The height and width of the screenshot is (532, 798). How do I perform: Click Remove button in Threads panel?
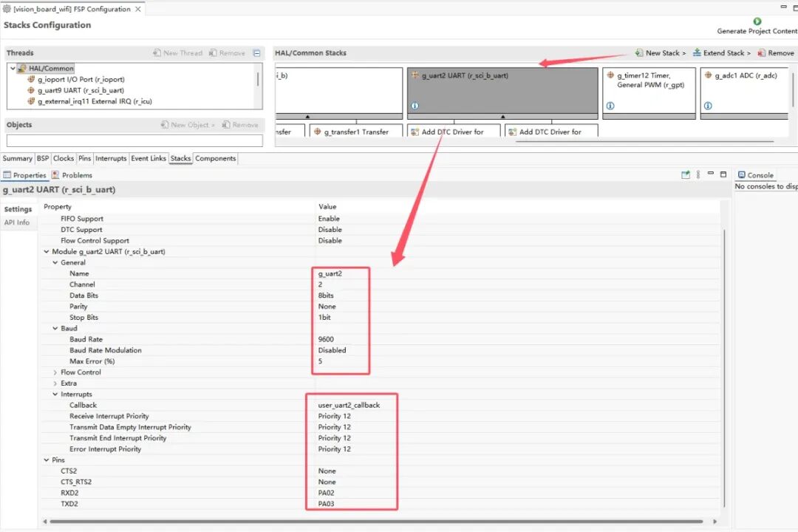click(227, 53)
